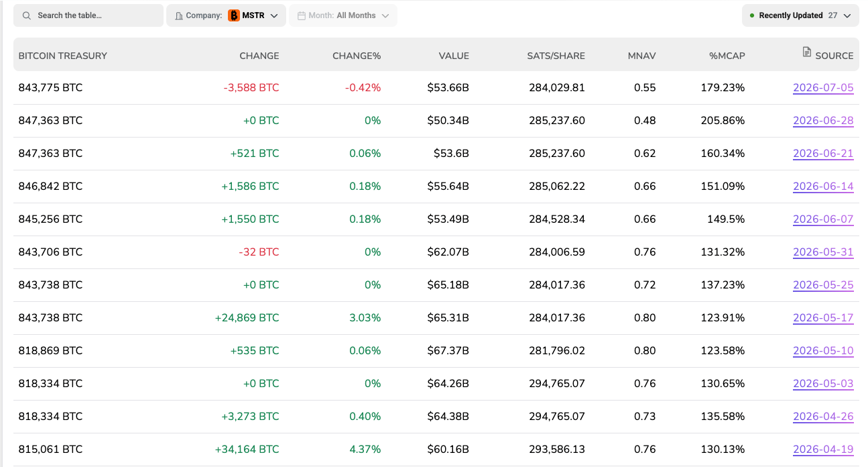Click the document icon next to SOURCE
Screen dimensions: 868x467
pyautogui.click(x=807, y=52)
